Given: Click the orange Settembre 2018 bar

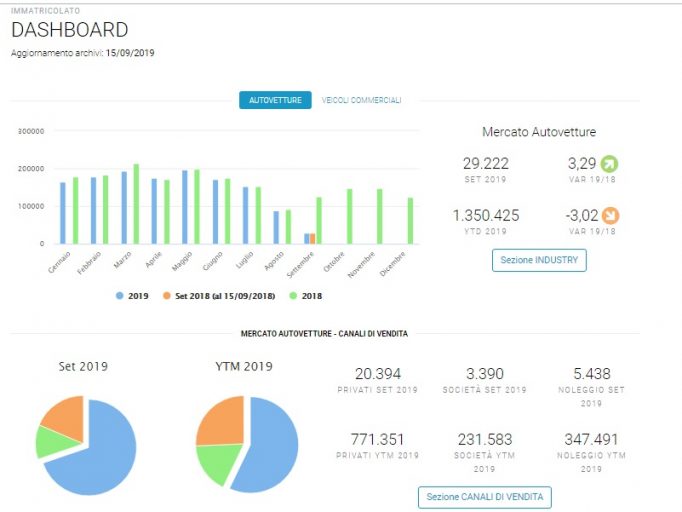Looking at the screenshot, I should [x=313, y=238].
